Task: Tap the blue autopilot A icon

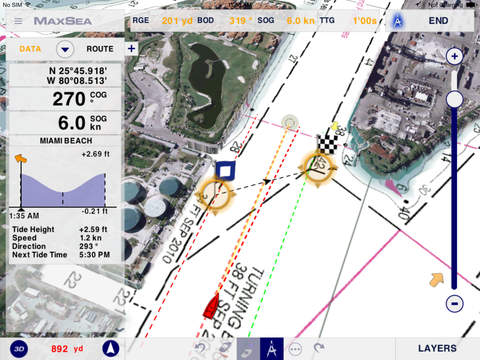Action: coord(397,21)
